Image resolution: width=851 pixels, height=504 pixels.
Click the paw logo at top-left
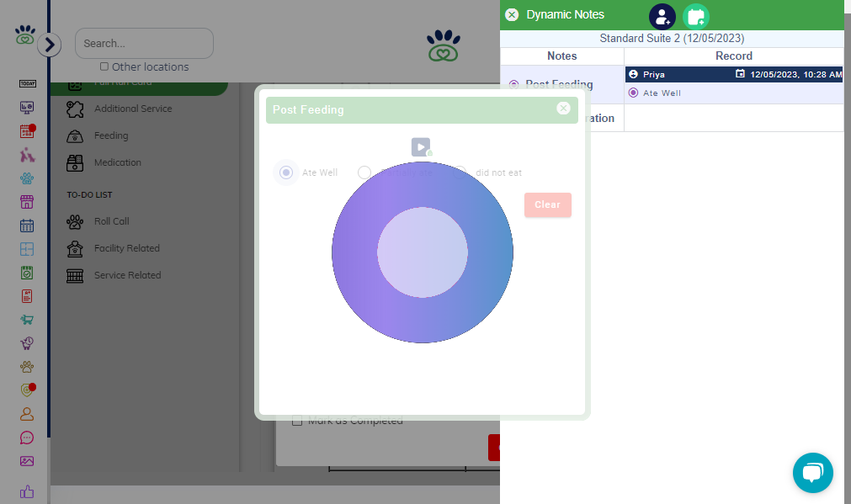click(25, 34)
